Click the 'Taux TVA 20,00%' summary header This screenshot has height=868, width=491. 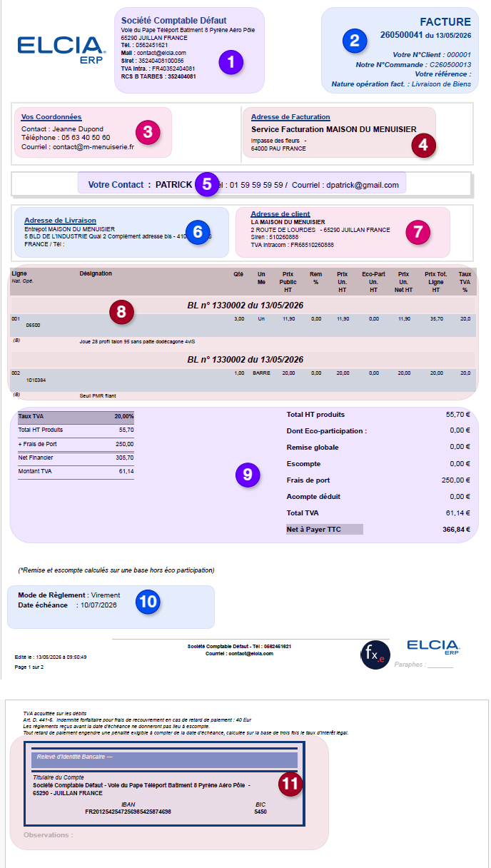(76, 415)
